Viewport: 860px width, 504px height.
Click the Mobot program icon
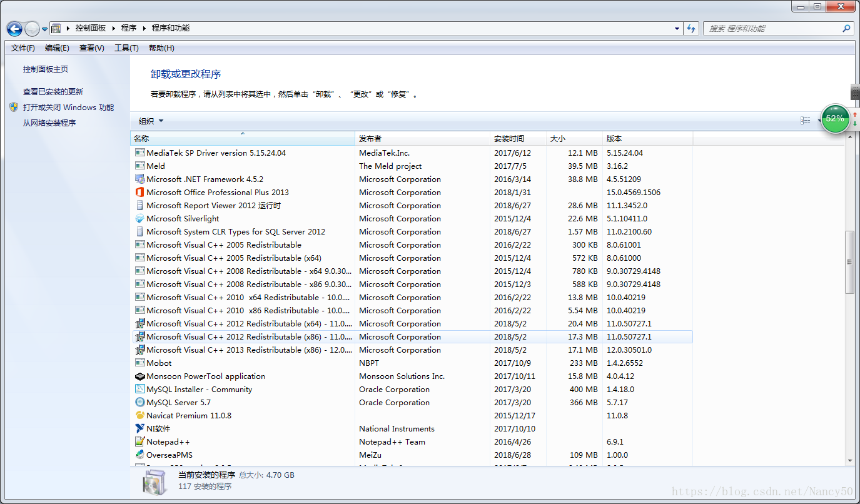point(140,363)
